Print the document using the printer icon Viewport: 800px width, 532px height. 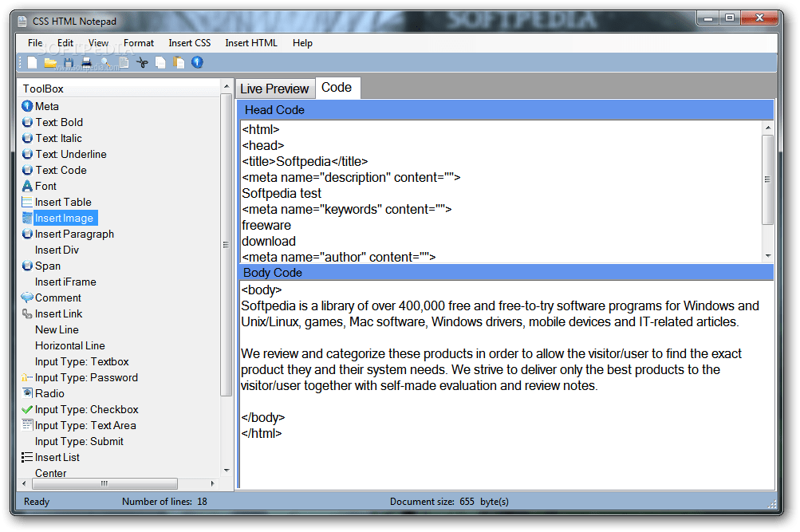pos(87,62)
